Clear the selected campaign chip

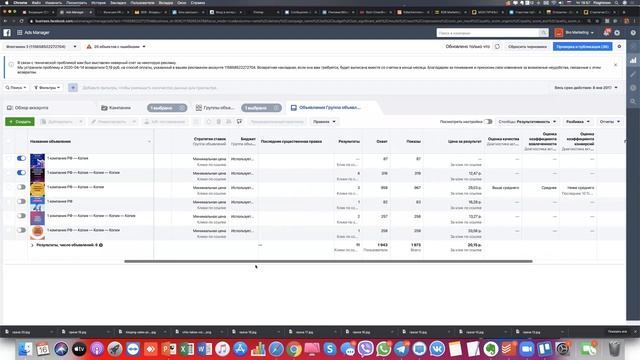pos(181,108)
